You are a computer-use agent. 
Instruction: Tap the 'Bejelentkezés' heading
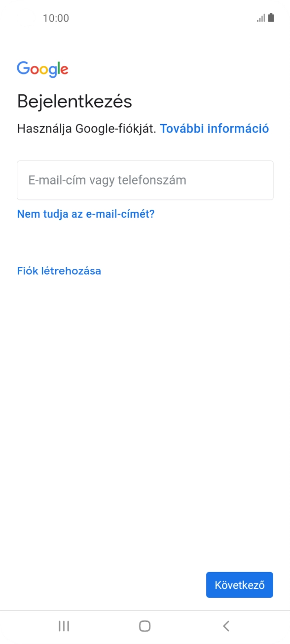click(74, 101)
